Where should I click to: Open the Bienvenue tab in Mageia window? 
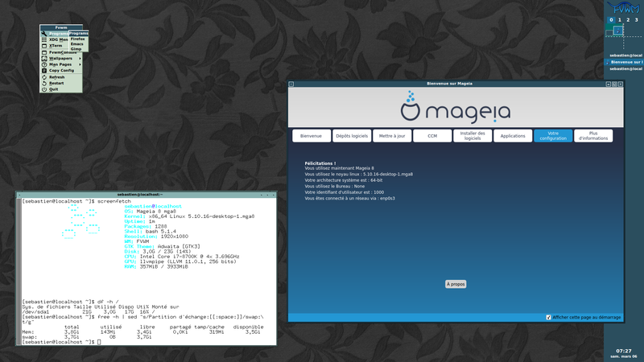(x=312, y=136)
